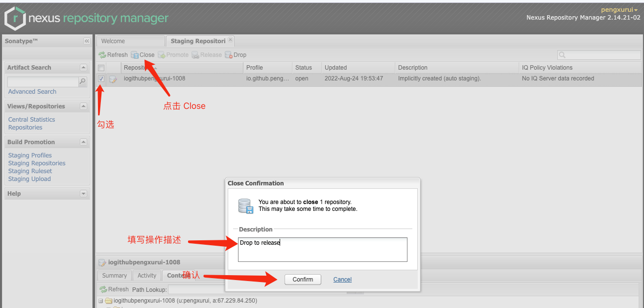This screenshot has width=644, height=308.
Task: Sort by the Description column header
Action: pos(457,68)
